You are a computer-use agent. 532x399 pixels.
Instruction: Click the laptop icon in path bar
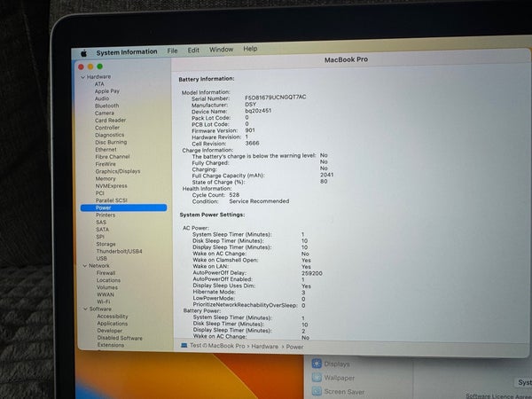click(184, 346)
